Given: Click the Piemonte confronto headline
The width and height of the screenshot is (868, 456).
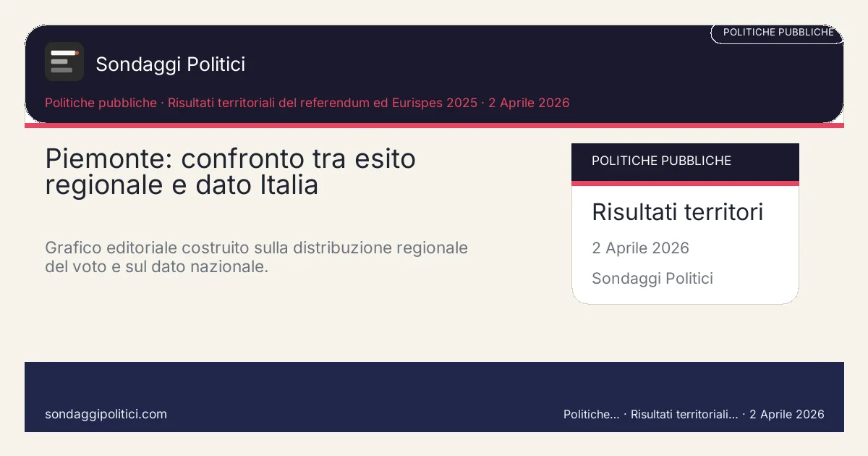Looking at the screenshot, I should click(x=230, y=172).
